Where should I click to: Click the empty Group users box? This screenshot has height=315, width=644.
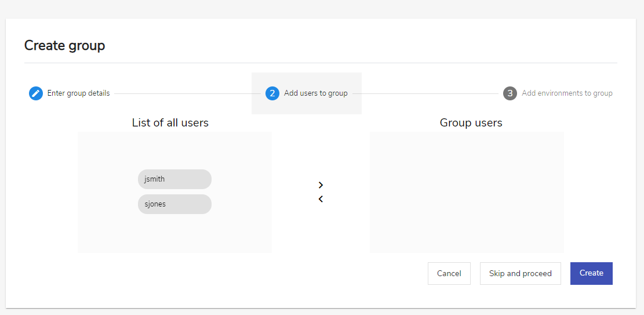(467, 192)
